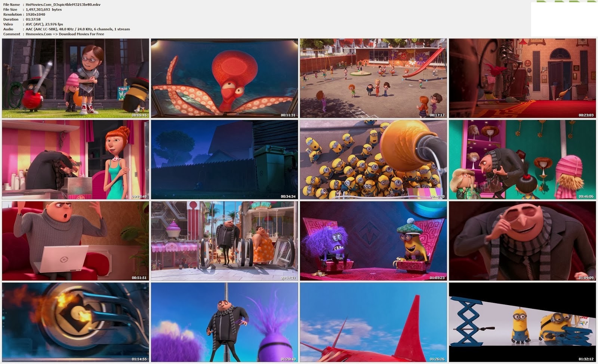The image size is (598, 364).
Task: Open the thumbnail stamped 00:28:48
Action: (75, 160)
